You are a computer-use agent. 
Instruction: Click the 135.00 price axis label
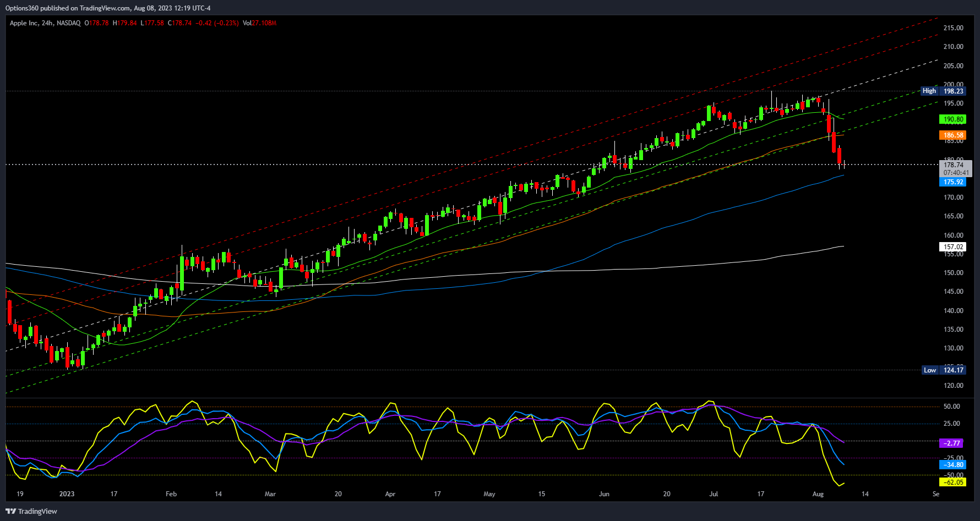pyautogui.click(x=954, y=329)
